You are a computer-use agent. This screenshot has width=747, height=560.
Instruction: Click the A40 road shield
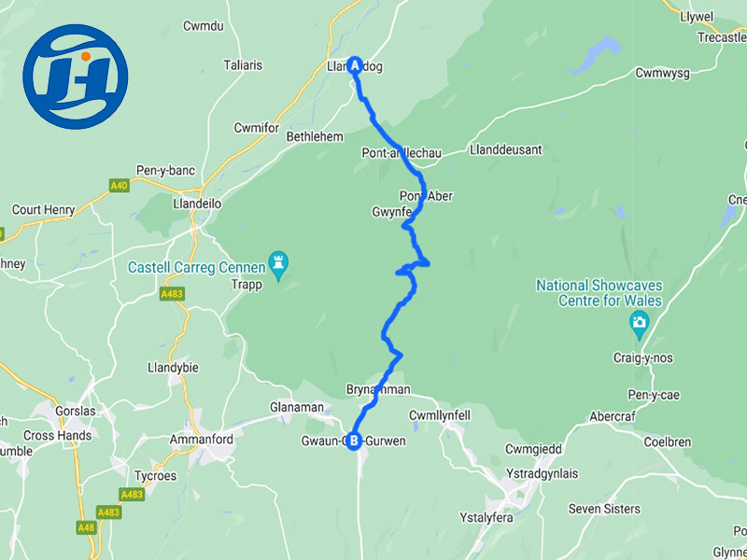point(120,186)
